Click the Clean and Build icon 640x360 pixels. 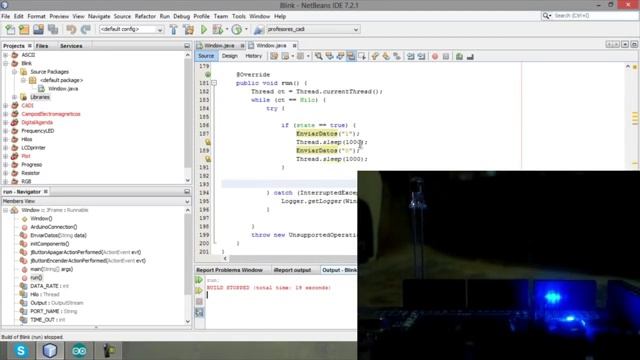point(189,29)
